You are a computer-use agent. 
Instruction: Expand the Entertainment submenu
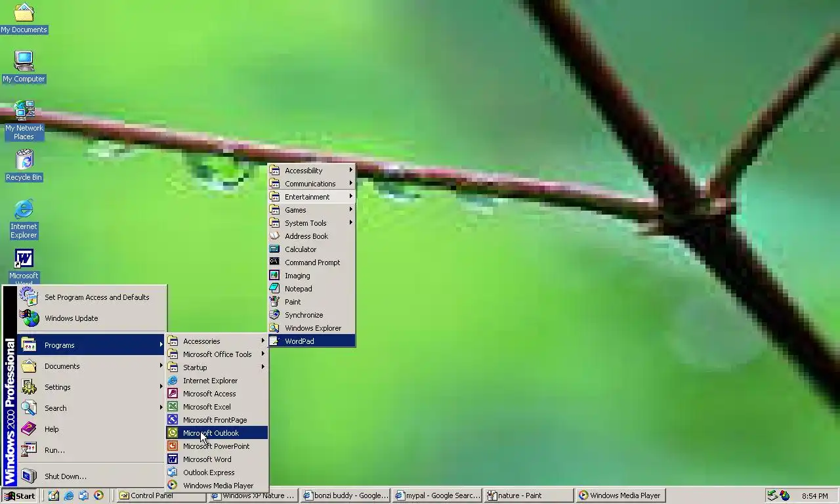click(312, 197)
